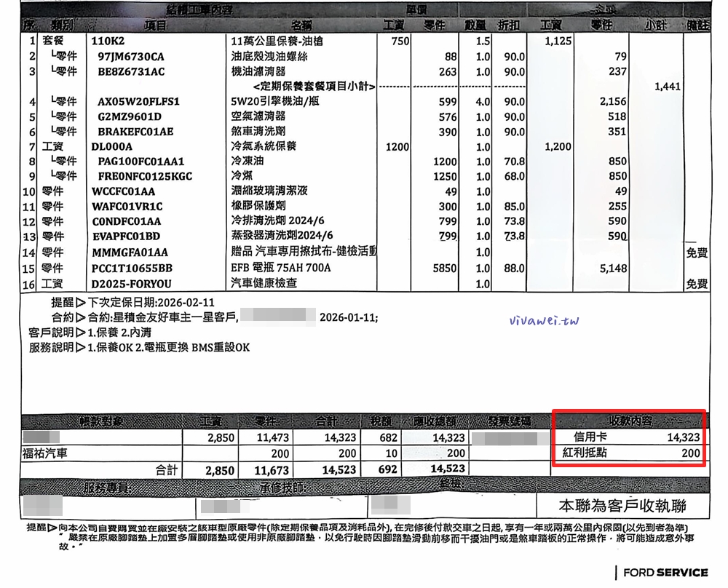This screenshot has width=728, height=588.
Task: Click the 收款內容 section header
Action: point(629,421)
